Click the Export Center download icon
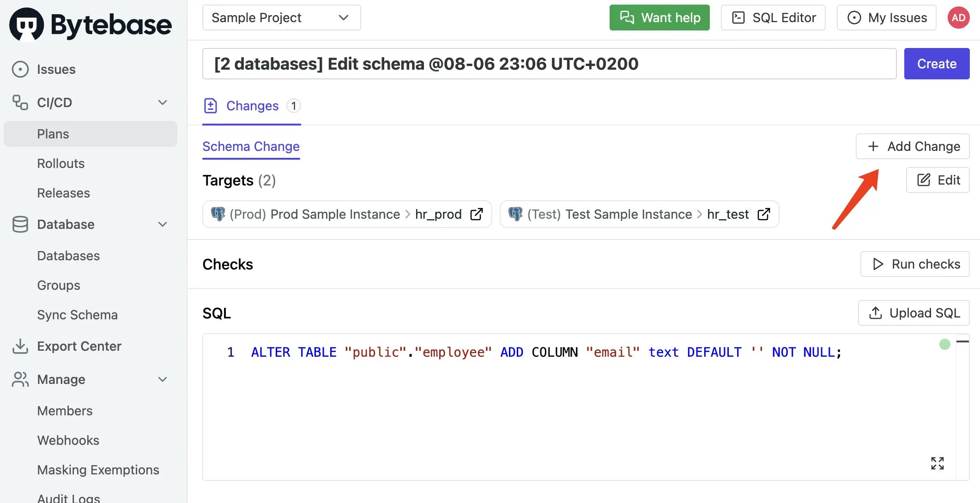The height and width of the screenshot is (503, 980). point(20,346)
